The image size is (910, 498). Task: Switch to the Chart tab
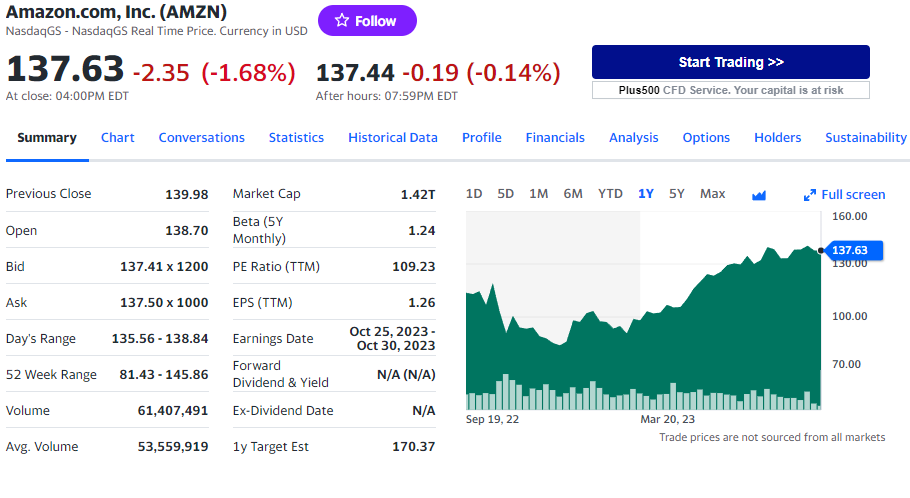click(118, 138)
